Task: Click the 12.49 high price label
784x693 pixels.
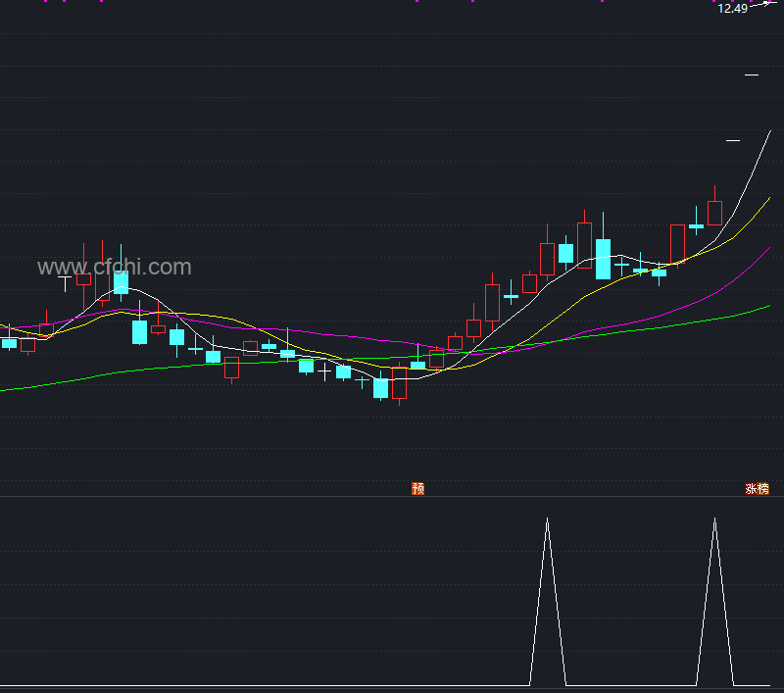Action: point(732,8)
